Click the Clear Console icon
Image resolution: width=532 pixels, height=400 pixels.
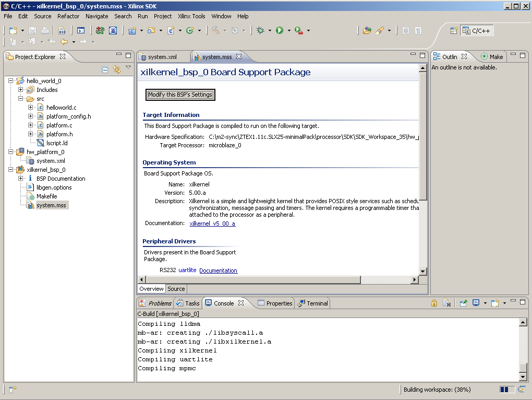[446, 303]
